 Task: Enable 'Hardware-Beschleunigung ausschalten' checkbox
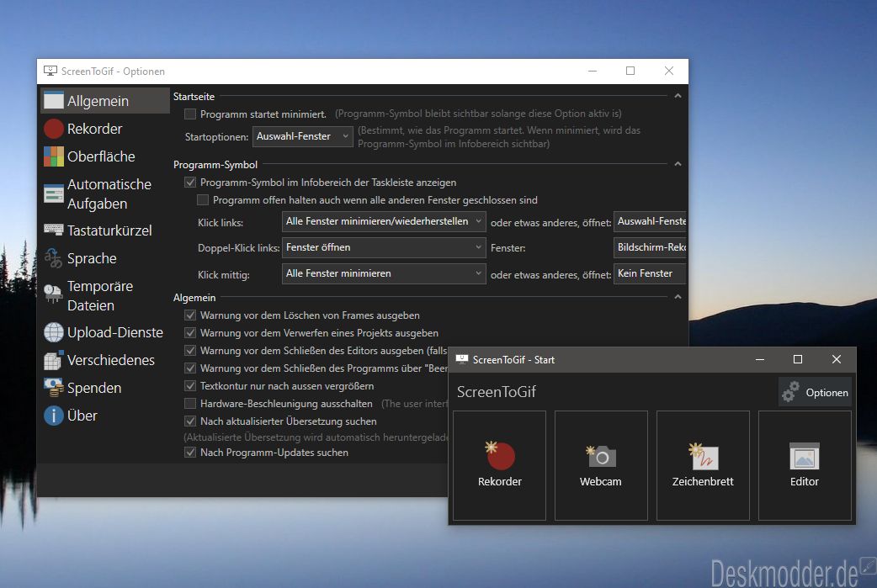190,404
